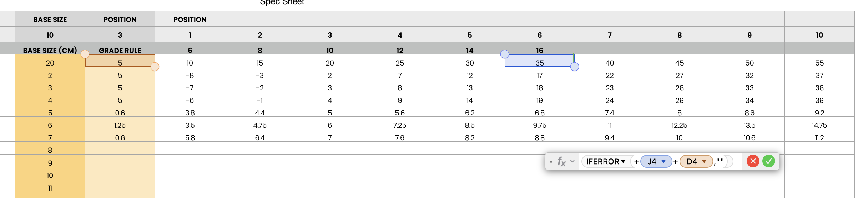Click the orange handle beside the BASE SIZE (CM) header
Image resolution: width=868 pixels, height=198 pixels.
85,54
